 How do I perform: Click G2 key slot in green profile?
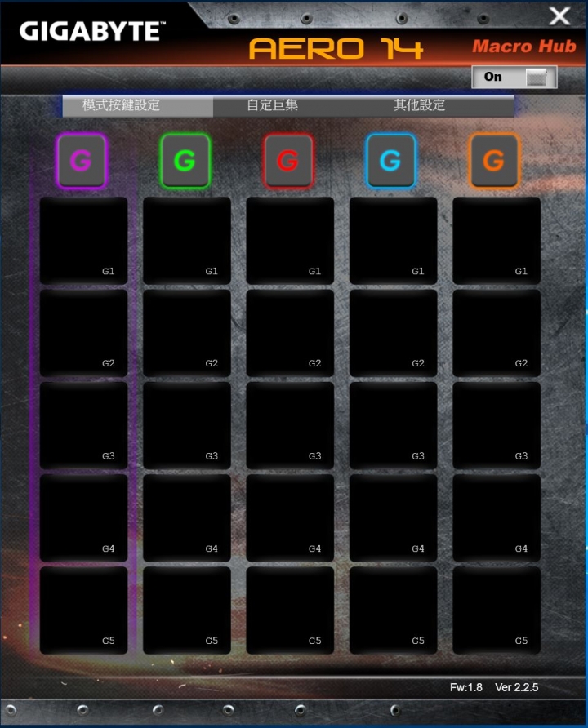[x=187, y=333]
